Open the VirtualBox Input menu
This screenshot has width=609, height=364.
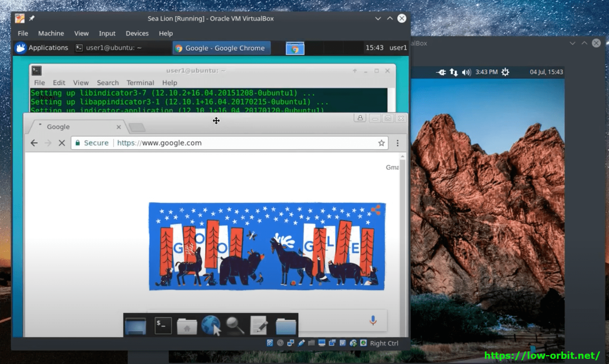[107, 33]
